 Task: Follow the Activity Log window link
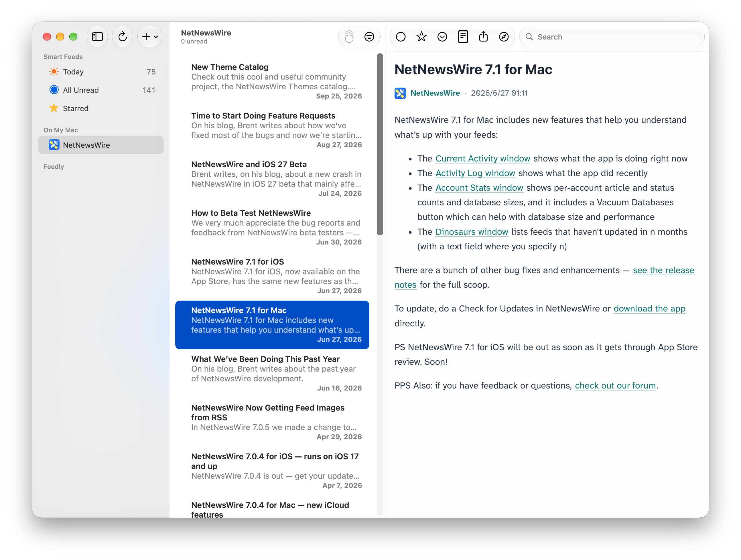tap(475, 173)
